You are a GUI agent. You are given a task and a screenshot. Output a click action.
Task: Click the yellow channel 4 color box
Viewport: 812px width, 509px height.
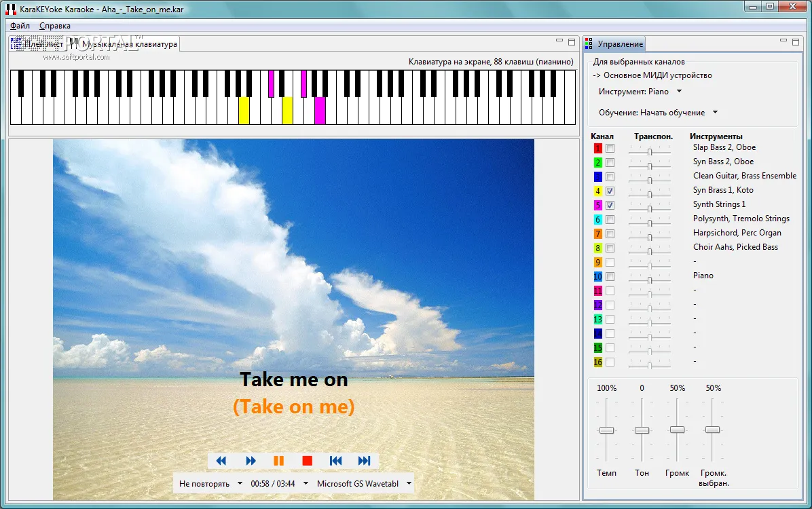point(597,191)
